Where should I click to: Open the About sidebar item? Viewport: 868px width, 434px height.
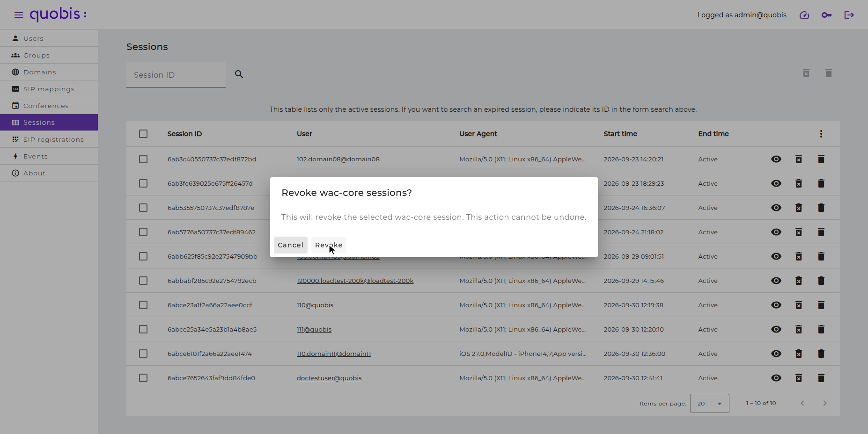(x=49, y=173)
